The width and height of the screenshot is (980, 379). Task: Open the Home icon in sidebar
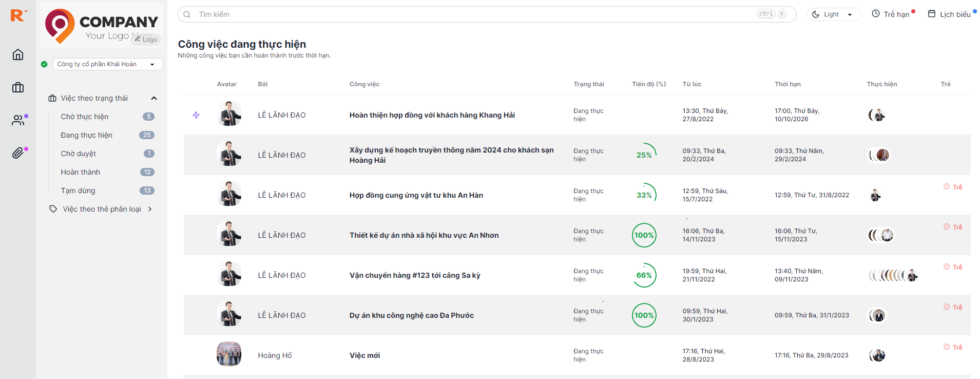click(x=18, y=54)
